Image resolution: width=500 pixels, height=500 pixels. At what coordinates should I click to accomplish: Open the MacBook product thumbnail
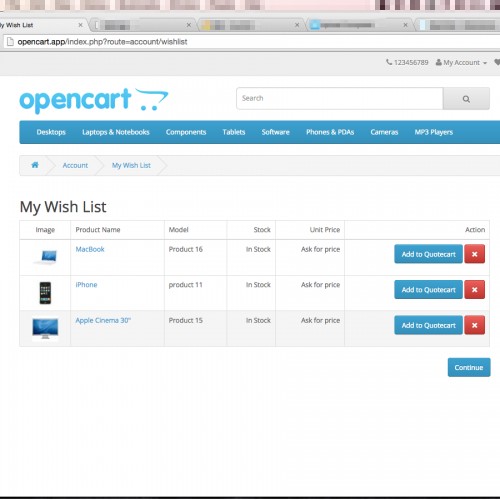pos(45,257)
